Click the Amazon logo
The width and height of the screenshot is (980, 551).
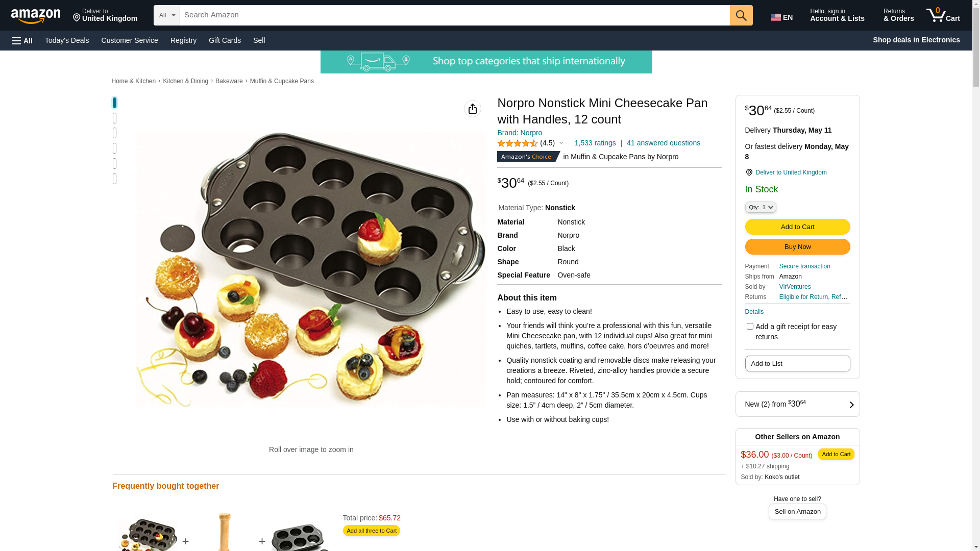click(36, 16)
